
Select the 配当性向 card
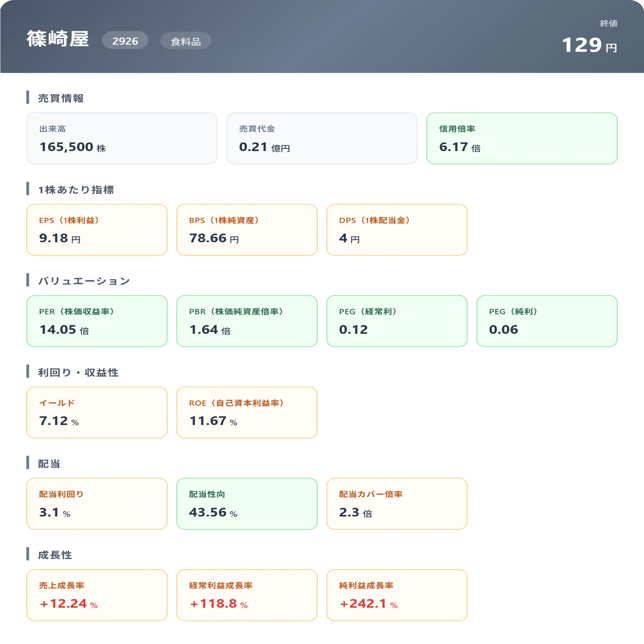point(247,503)
